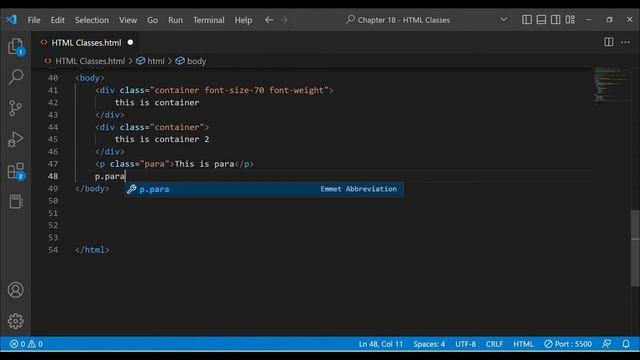
Task: Click the feedback icon in status bar
Action: pyautogui.click(x=607, y=344)
